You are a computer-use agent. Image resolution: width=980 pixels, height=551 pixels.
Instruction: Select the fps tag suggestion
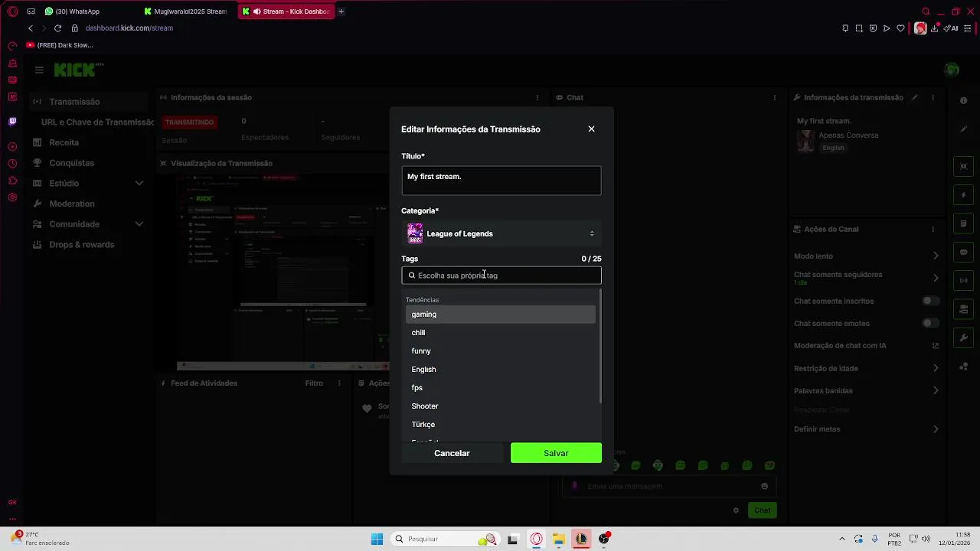(x=500, y=388)
